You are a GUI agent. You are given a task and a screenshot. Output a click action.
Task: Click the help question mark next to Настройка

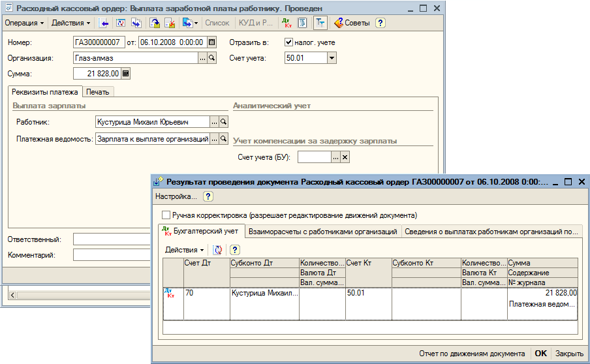click(x=208, y=196)
